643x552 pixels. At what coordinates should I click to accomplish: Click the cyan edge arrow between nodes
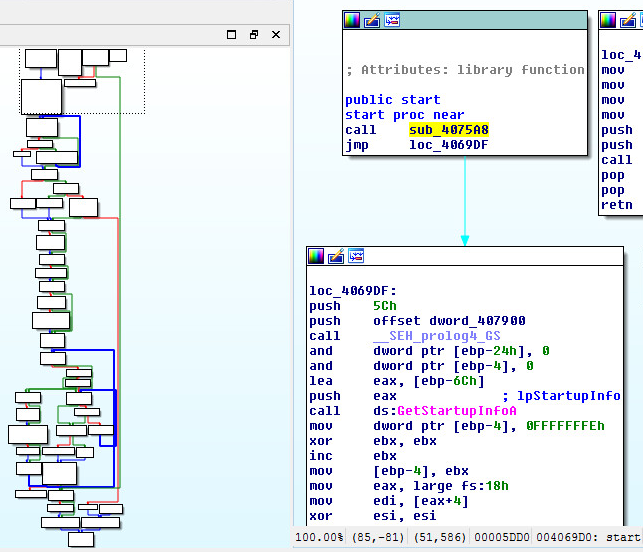point(464,200)
